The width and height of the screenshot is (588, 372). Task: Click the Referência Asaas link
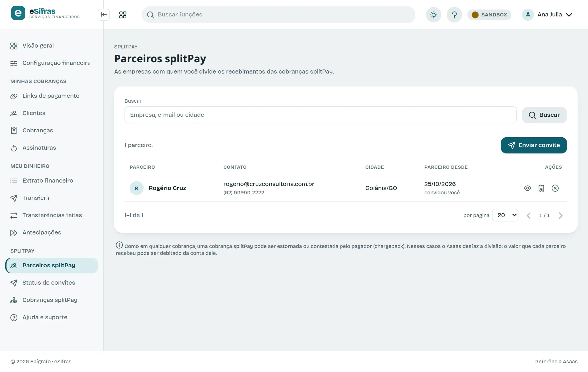point(556,361)
